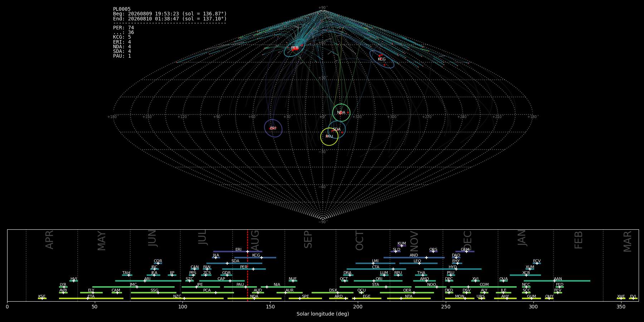Click the QUA shower peak marker

click(x=503, y=281)
